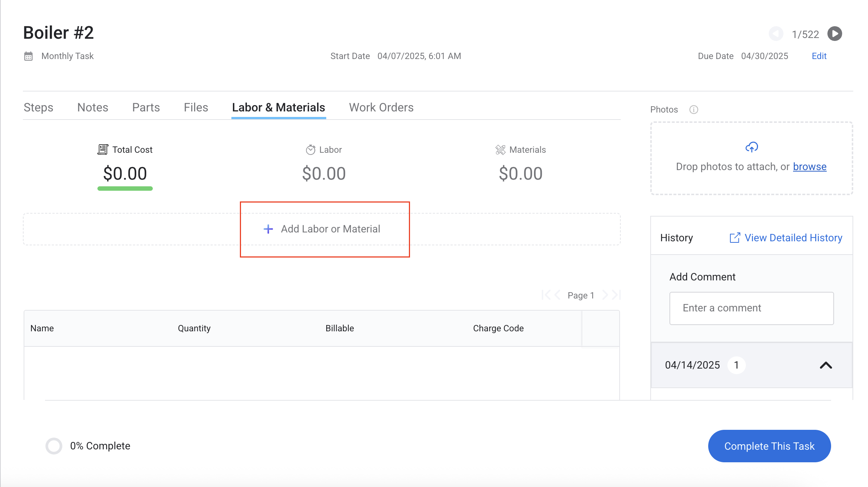Go to previous table page

pyautogui.click(x=557, y=295)
